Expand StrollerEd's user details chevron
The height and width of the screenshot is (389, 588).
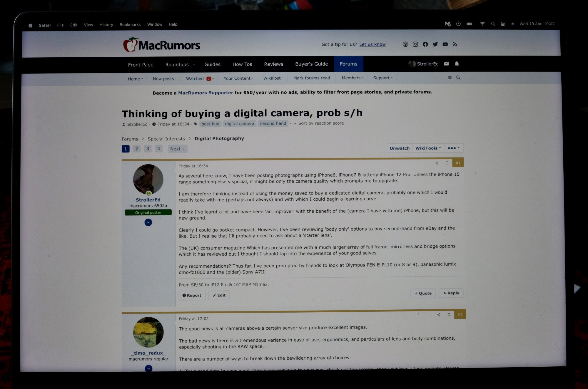coord(148,222)
